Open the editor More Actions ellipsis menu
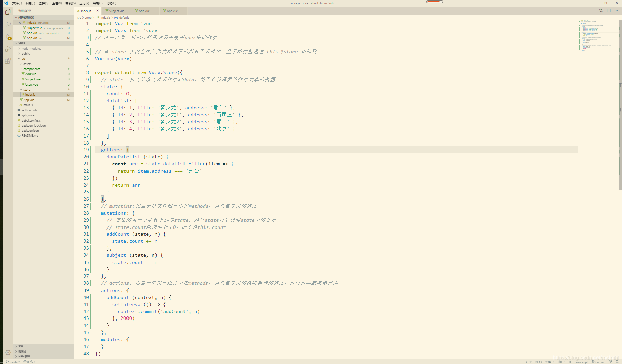 click(616, 11)
